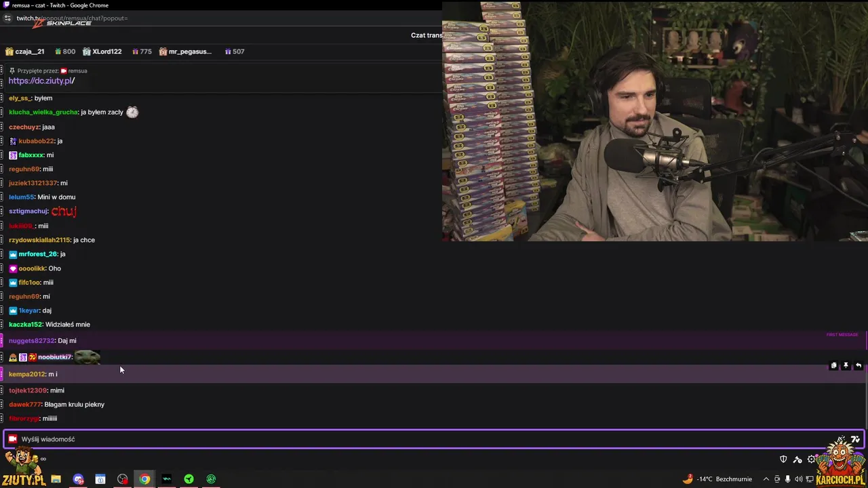
Task: Click username kubabob22 in chat
Action: 36,141
